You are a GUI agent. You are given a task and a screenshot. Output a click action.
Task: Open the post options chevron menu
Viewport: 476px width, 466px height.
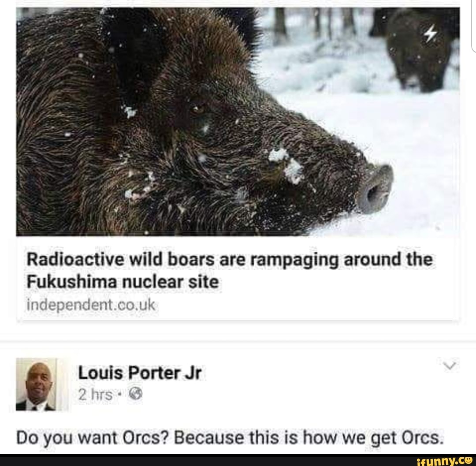point(449,365)
